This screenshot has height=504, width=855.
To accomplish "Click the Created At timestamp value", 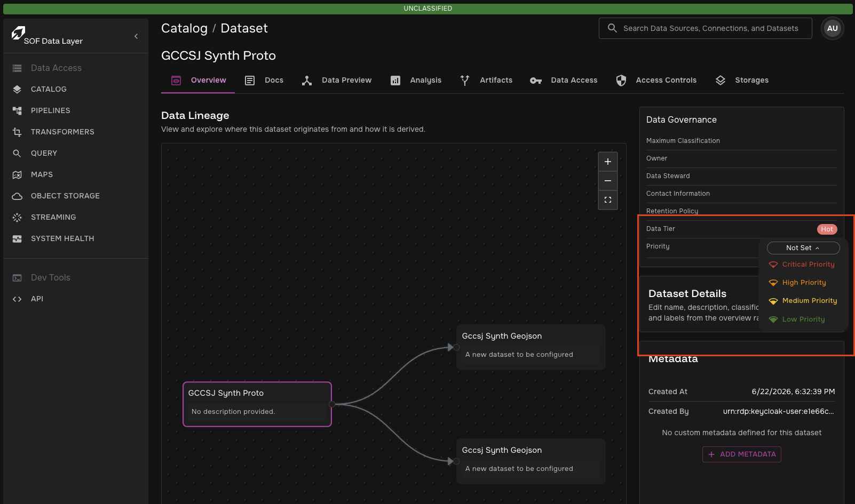I will coord(793,392).
